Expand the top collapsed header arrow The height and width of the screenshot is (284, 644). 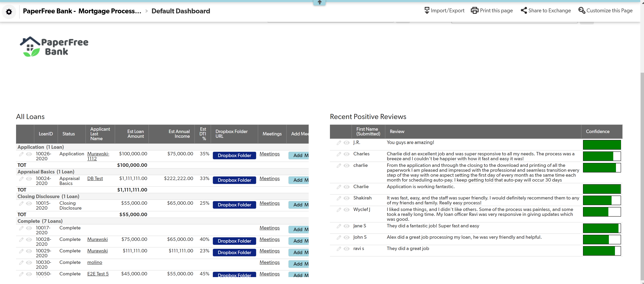click(319, 3)
